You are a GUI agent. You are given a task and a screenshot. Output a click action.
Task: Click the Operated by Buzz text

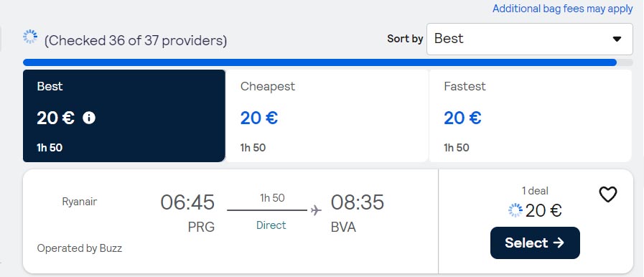click(x=79, y=248)
